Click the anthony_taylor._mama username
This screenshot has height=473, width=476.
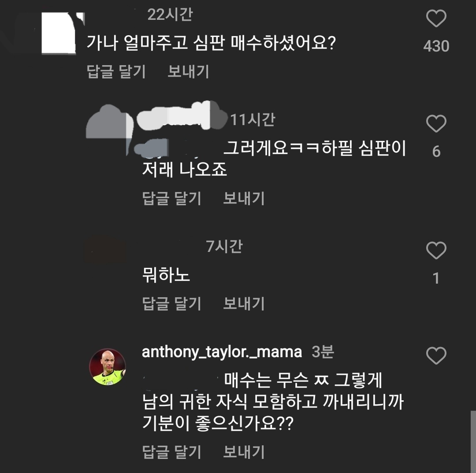pos(222,352)
